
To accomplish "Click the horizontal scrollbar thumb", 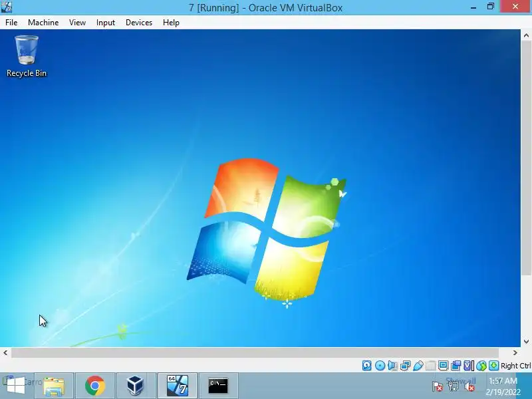I will (255, 352).
